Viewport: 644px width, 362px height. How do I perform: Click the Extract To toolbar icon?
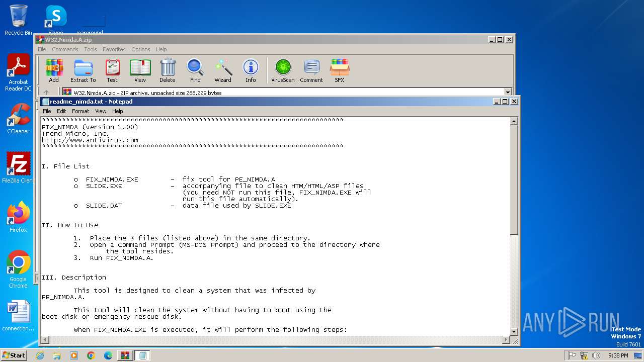coord(83,70)
